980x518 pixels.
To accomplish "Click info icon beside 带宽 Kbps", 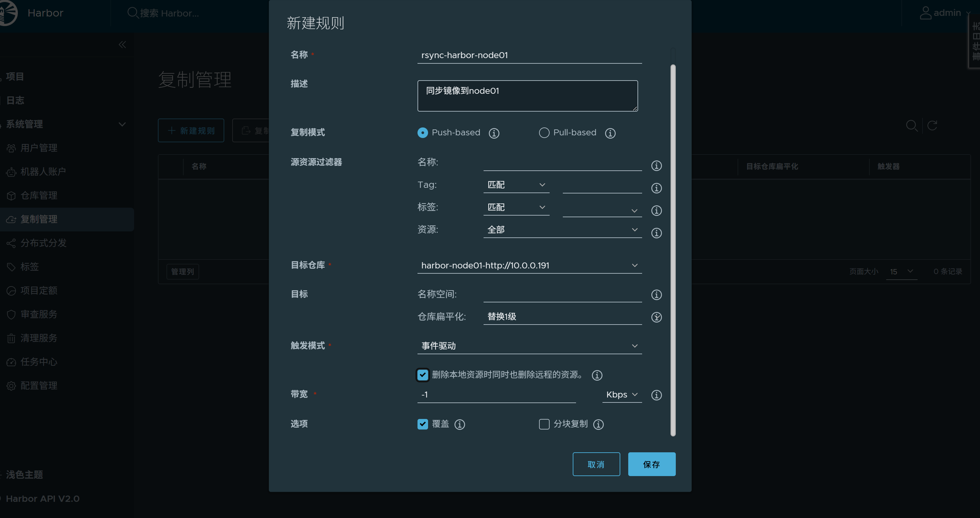I will (656, 395).
